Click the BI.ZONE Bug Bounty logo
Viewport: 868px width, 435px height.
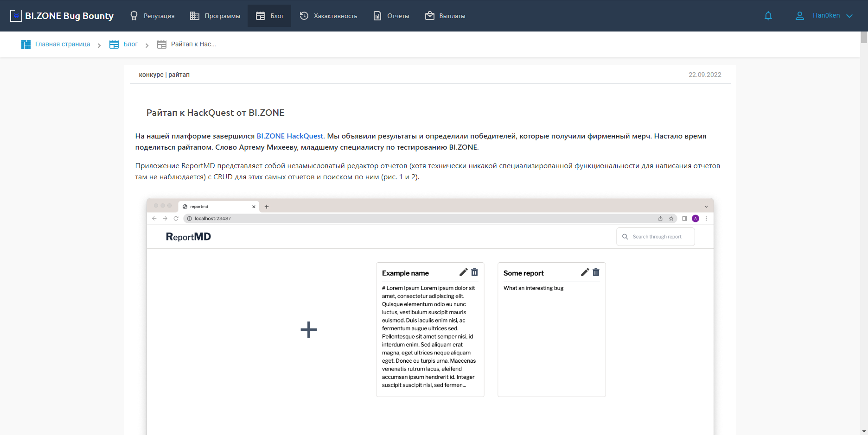coord(62,16)
